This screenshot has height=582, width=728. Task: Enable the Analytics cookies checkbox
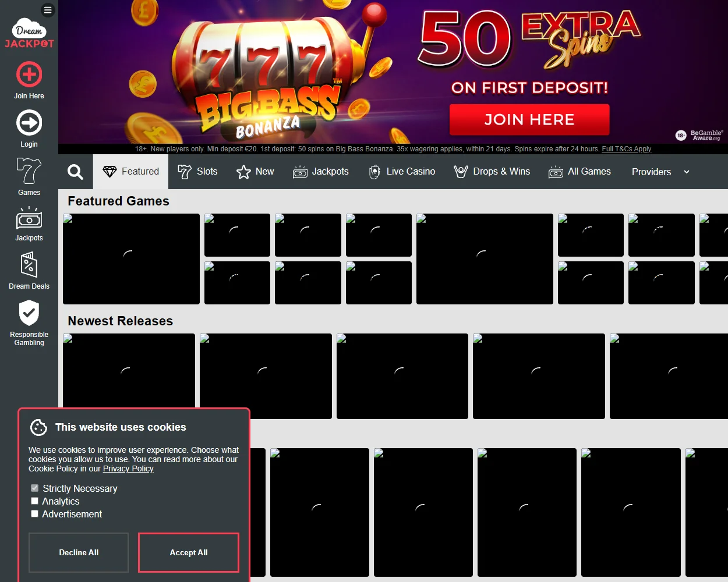point(34,501)
